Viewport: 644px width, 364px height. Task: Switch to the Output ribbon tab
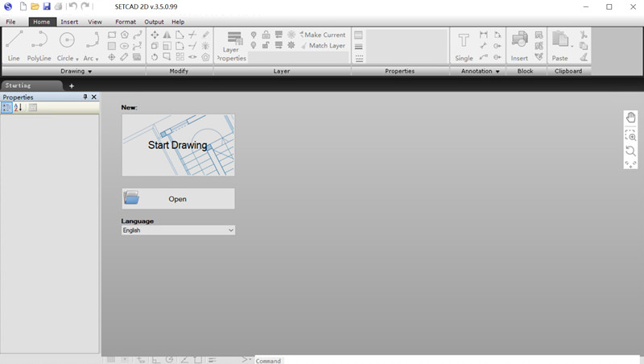tap(154, 22)
